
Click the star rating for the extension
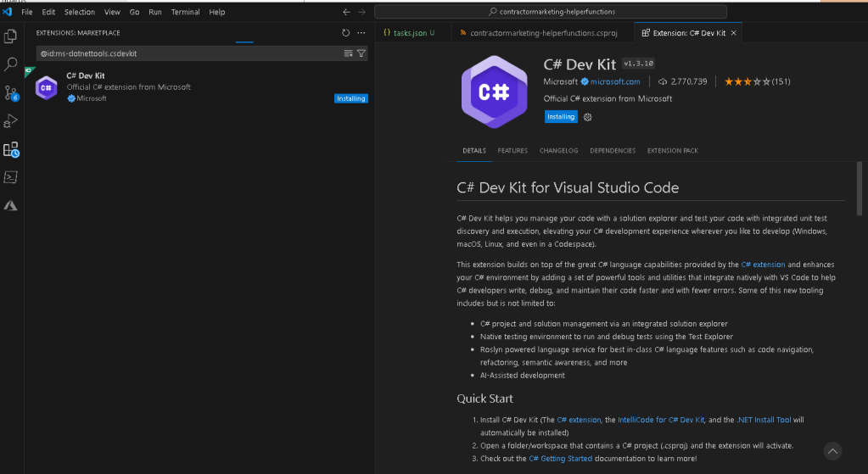[748, 82]
